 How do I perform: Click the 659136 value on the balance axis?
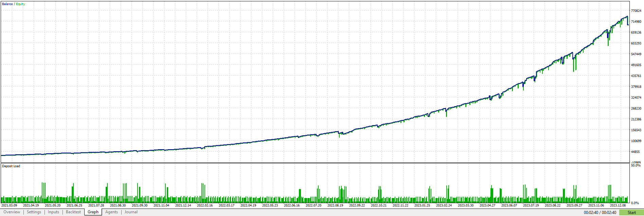pyautogui.click(x=636, y=33)
